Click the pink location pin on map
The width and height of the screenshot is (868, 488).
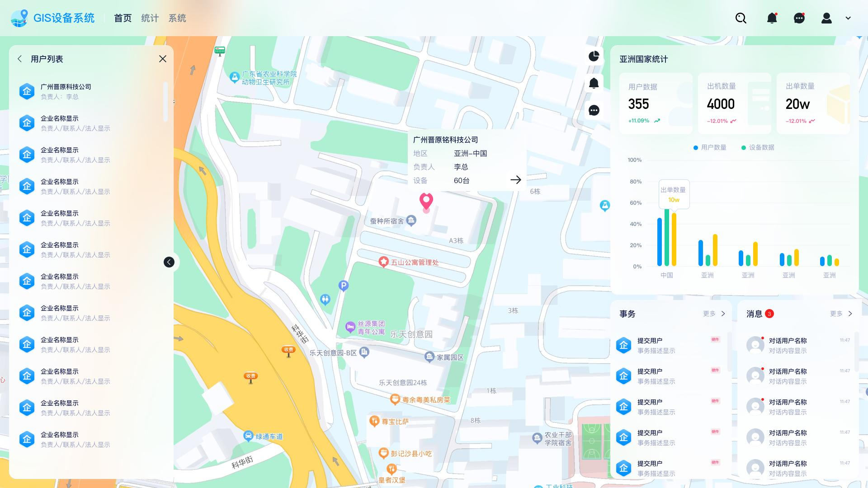[x=426, y=200]
